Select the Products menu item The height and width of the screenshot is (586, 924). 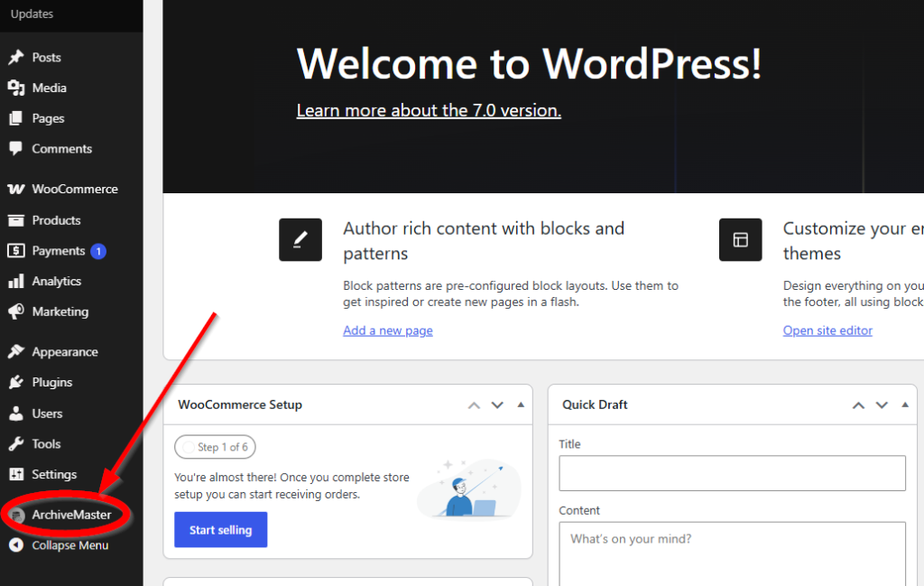57,220
